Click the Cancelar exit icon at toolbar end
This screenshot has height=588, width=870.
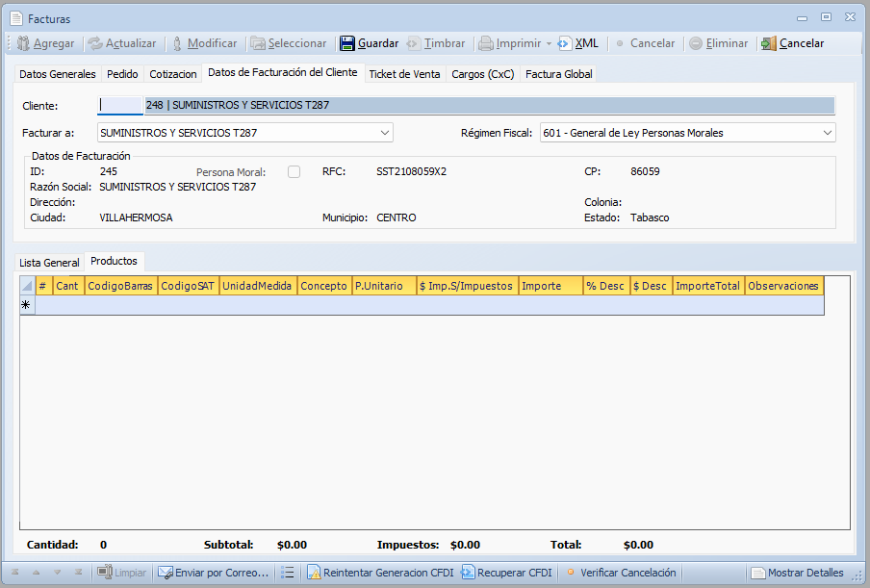click(x=768, y=43)
